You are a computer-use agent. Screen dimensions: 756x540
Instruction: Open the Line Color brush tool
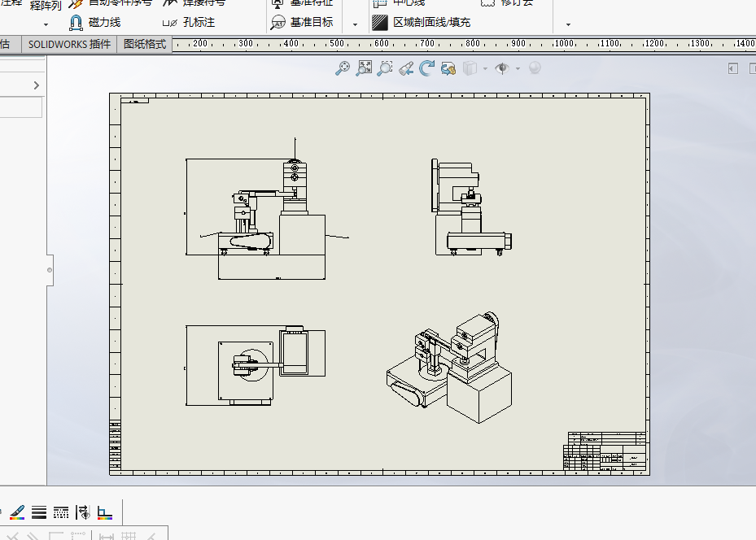coord(17,512)
